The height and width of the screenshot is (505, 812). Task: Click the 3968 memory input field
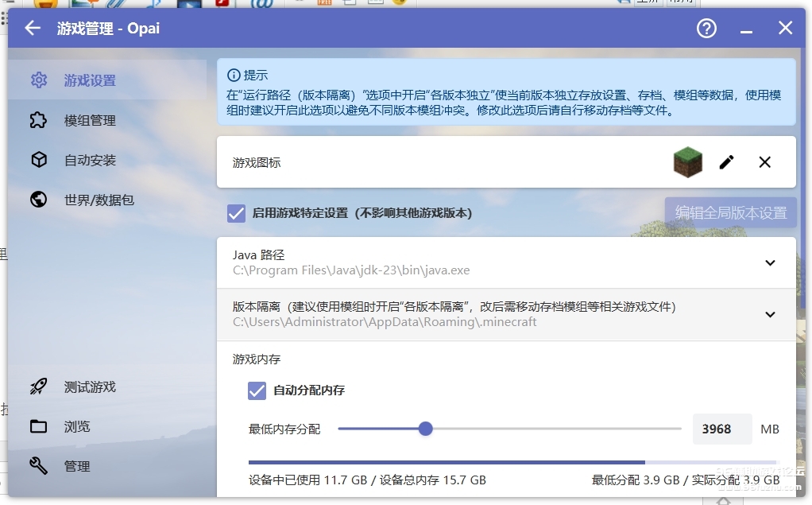pyautogui.click(x=721, y=429)
